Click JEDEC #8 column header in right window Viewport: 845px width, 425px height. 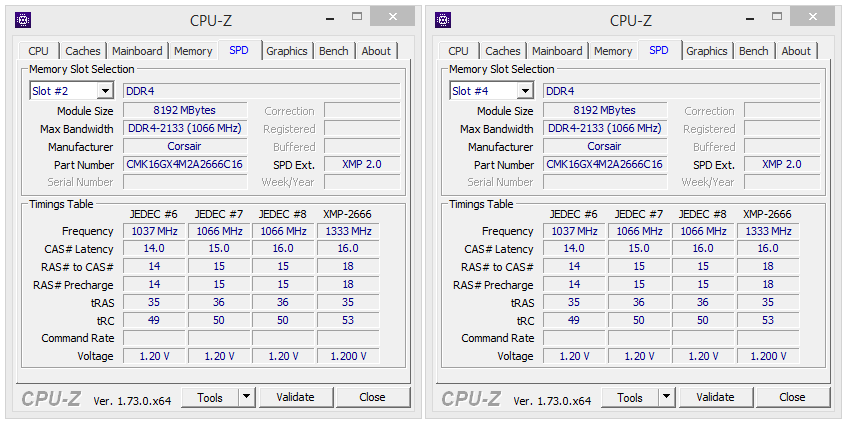click(x=703, y=214)
